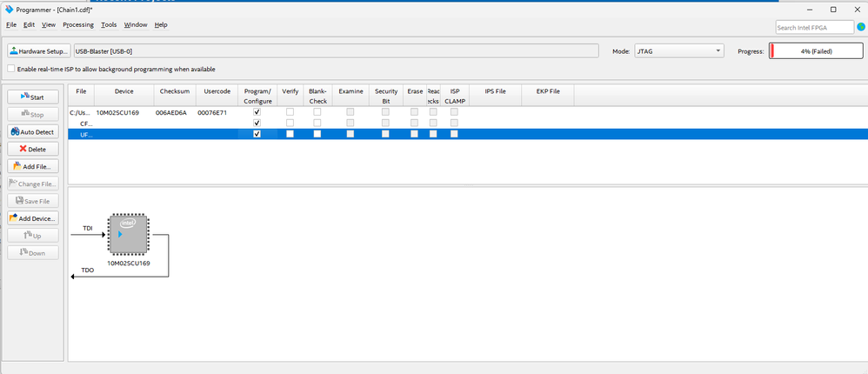Select the C:/Us... file row
Screen dimensions: 868x374
468,112
